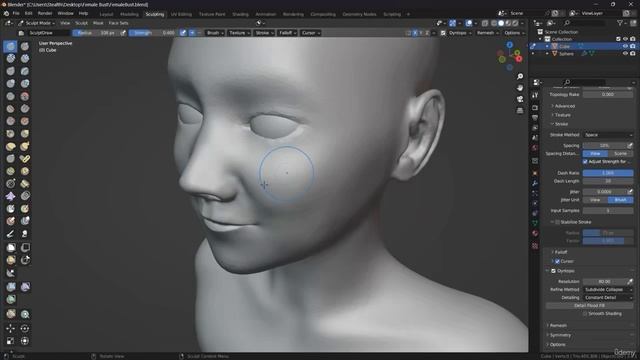
Task: Toggle the Cursor panel checkbox
Action: click(x=557, y=262)
